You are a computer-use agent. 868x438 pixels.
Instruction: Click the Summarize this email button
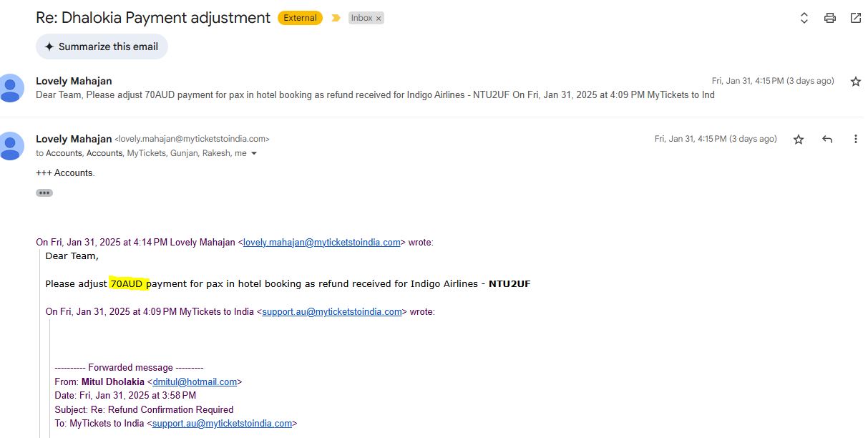(102, 47)
